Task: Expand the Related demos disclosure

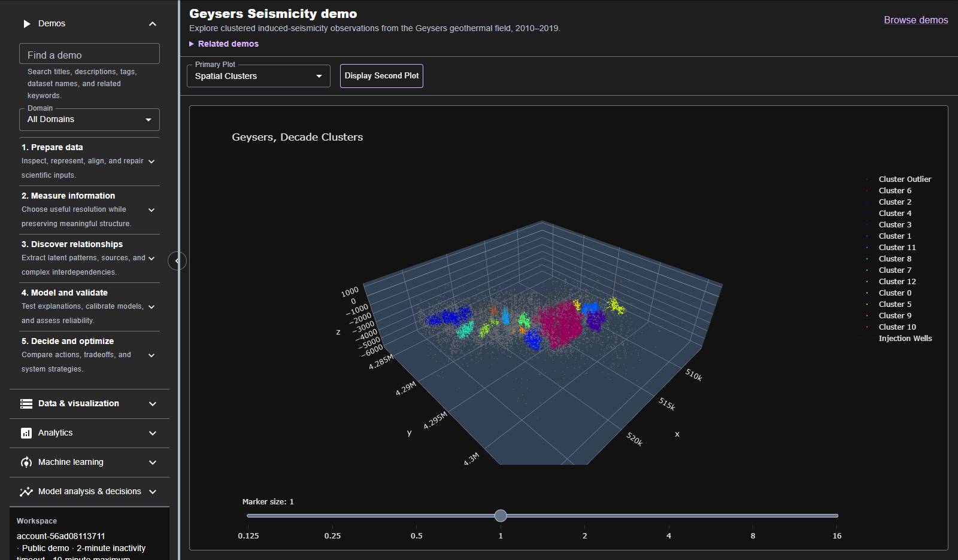Action: click(x=224, y=44)
